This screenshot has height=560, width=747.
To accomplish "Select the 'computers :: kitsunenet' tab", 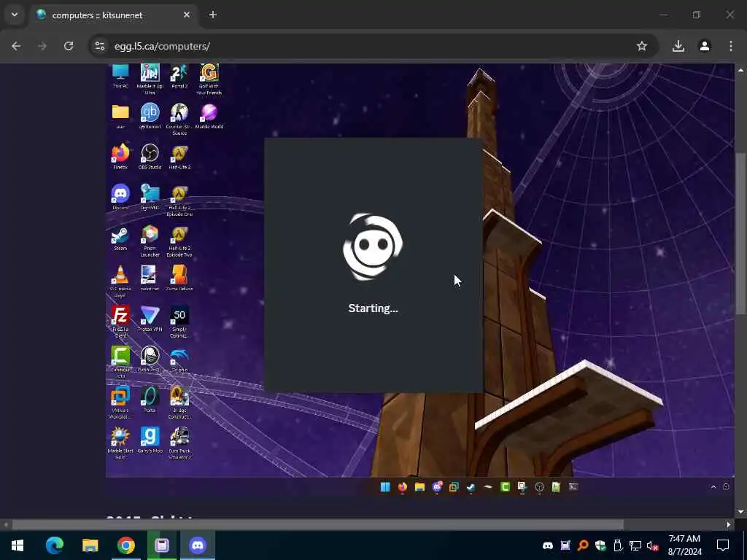I will tap(113, 15).
